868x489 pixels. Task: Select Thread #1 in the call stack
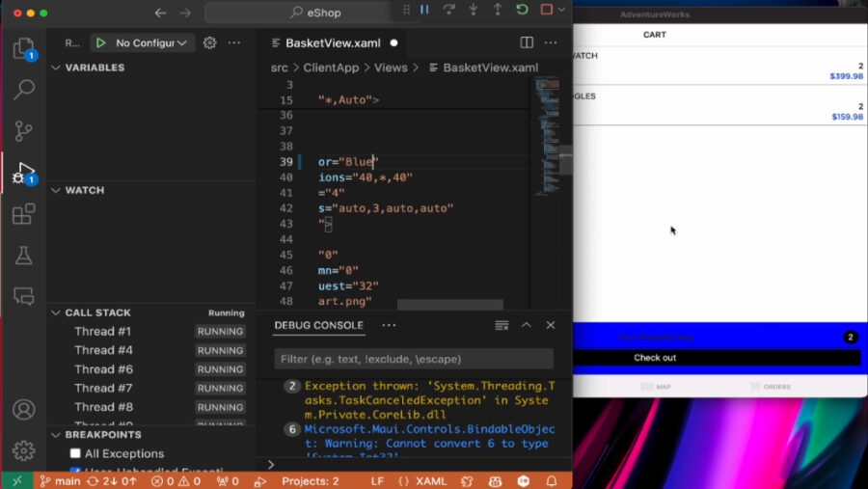[x=102, y=331]
